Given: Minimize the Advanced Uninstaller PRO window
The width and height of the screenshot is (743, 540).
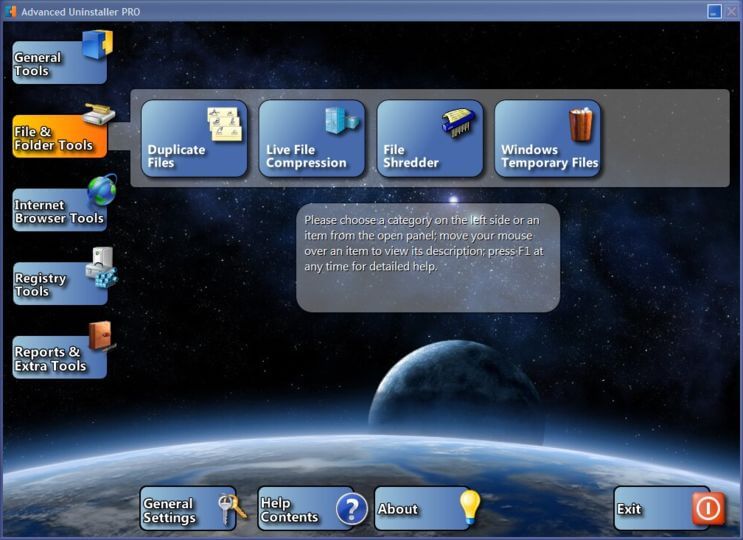Looking at the screenshot, I should (714, 11).
